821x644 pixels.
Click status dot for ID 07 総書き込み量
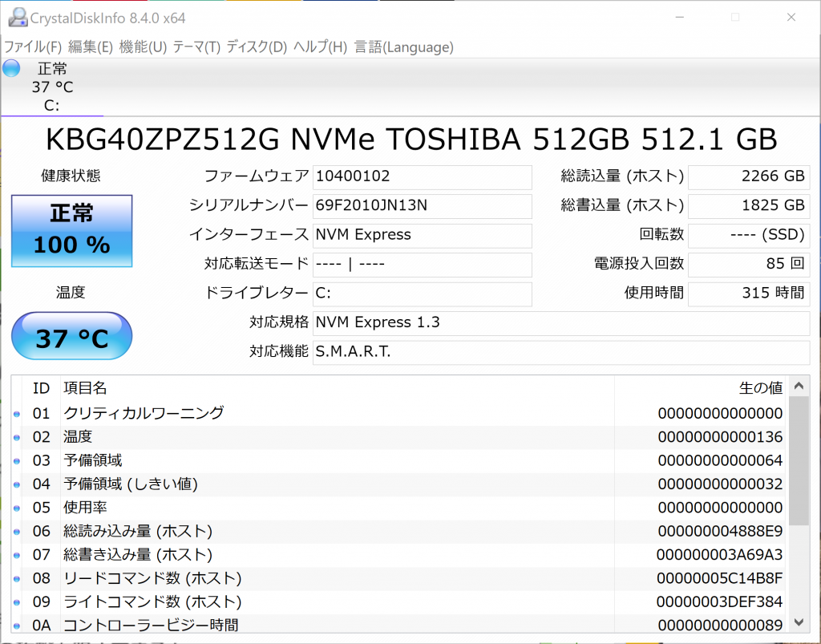tap(17, 556)
